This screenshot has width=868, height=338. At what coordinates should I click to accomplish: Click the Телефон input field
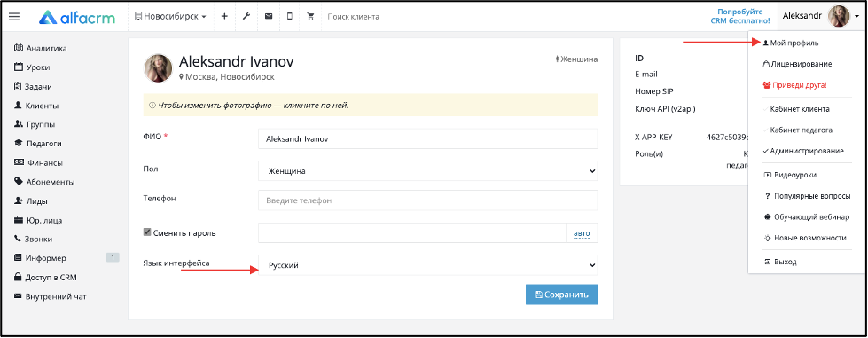coord(428,200)
